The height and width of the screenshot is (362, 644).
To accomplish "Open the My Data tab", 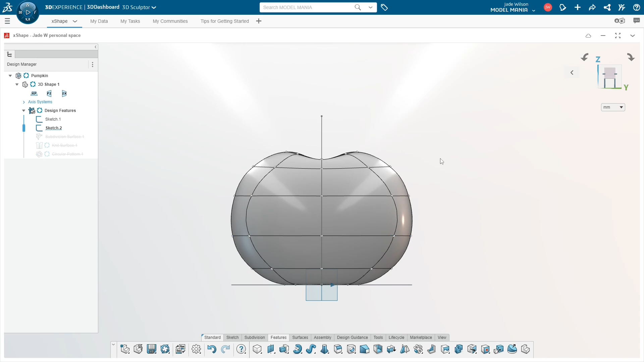I will click(99, 21).
